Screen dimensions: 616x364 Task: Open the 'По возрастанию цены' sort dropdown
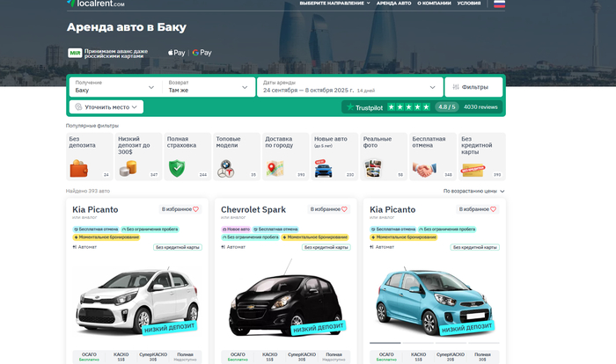click(x=474, y=191)
